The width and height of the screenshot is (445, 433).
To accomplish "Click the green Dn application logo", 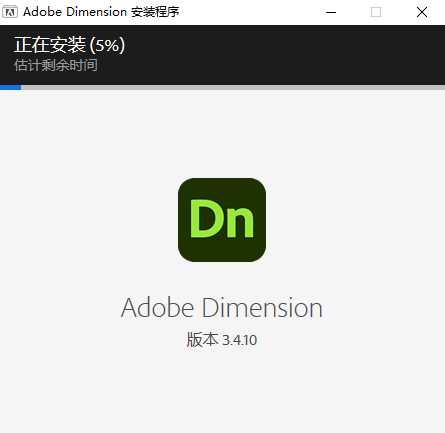I will (x=222, y=220).
